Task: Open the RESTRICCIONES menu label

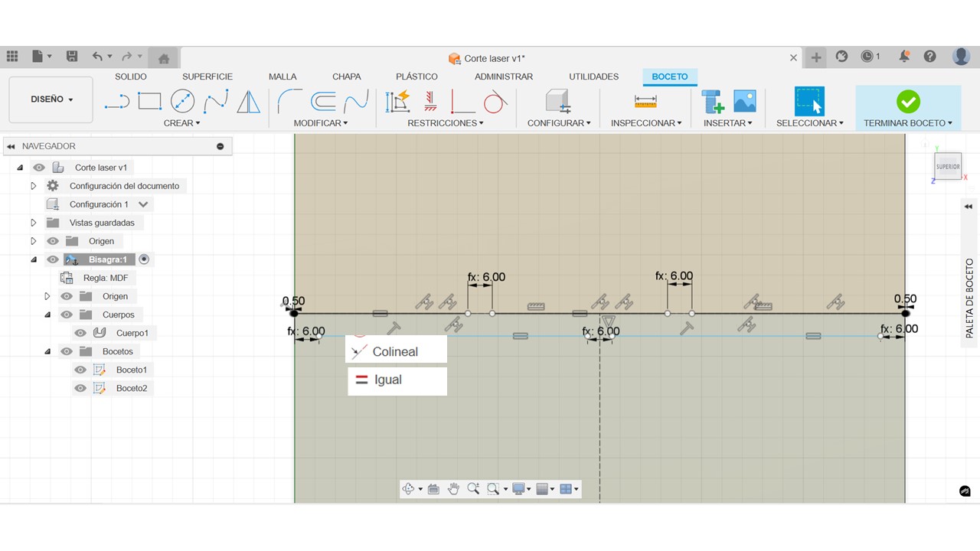Action: pyautogui.click(x=444, y=123)
